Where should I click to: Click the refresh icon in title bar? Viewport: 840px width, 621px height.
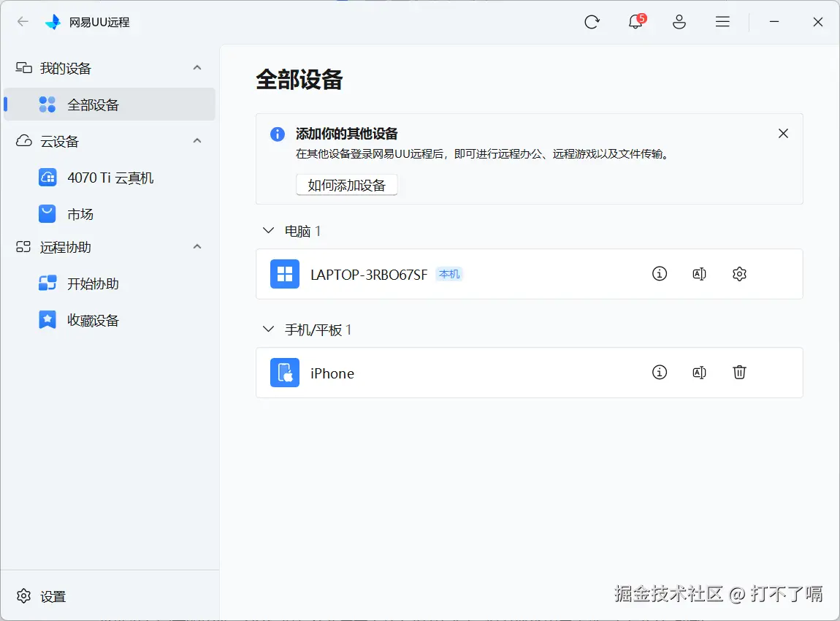click(x=592, y=22)
